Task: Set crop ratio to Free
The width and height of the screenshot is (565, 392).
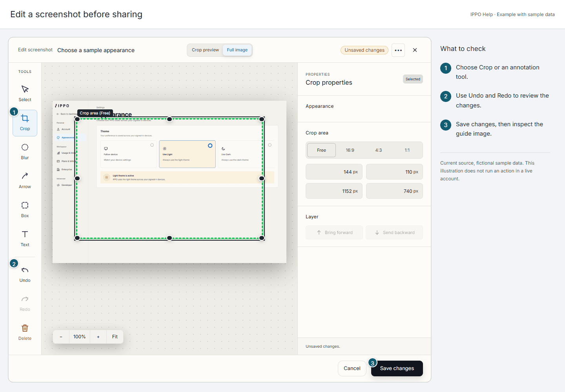Action: click(321, 150)
